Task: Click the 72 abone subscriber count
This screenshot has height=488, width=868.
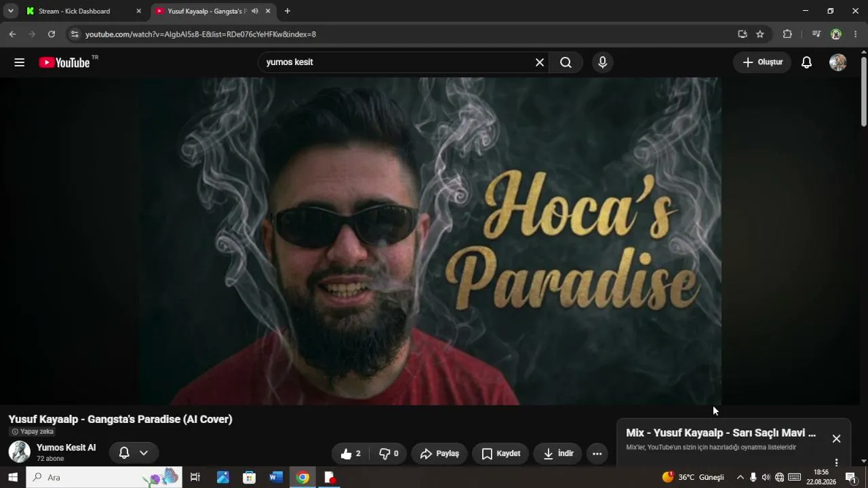Action: tap(50, 459)
